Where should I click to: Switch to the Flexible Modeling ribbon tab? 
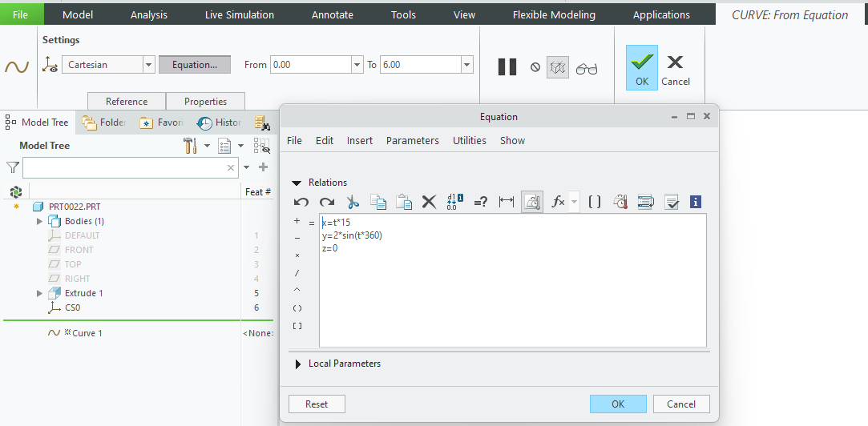tap(554, 14)
